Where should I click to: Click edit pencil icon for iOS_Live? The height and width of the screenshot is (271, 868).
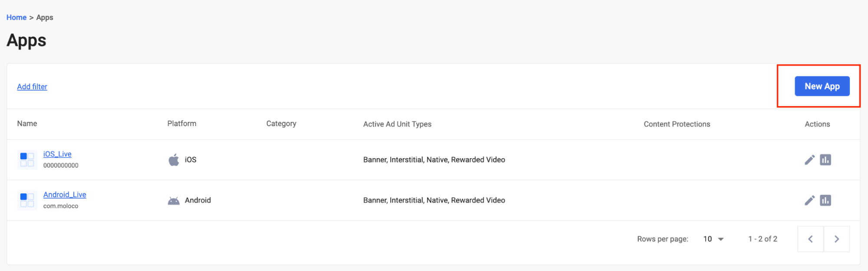tap(809, 160)
